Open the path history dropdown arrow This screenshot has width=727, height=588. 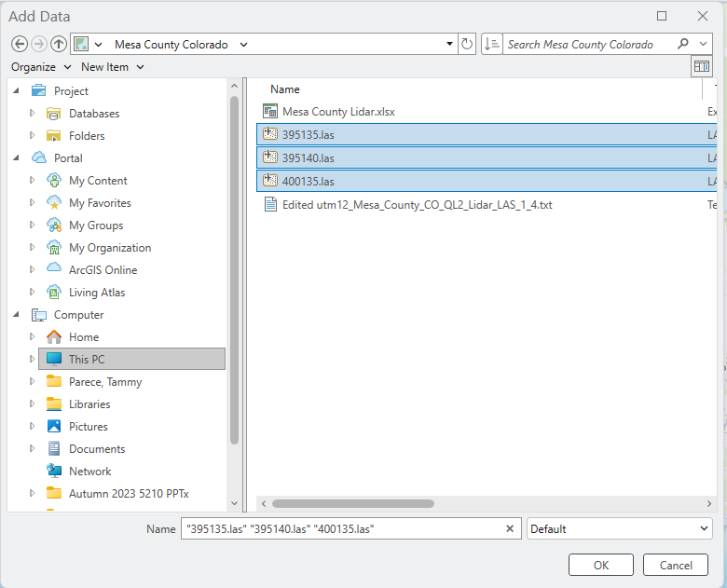click(x=449, y=44)
